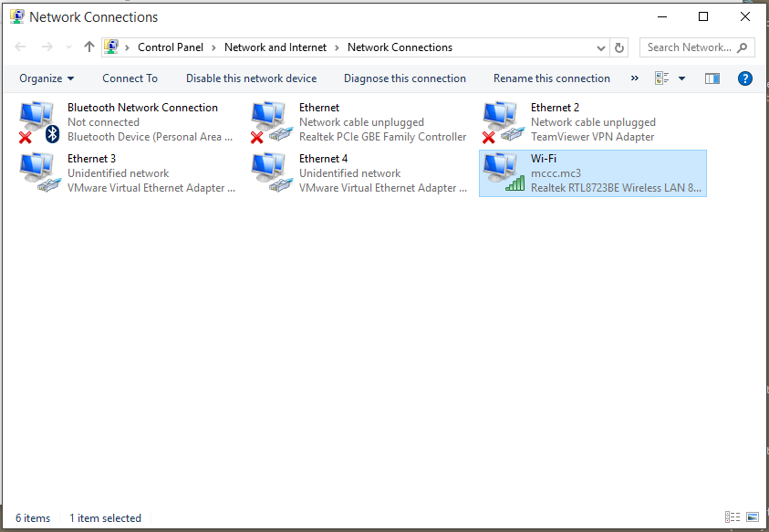Click Diagnose this connection

coord(404,78)
